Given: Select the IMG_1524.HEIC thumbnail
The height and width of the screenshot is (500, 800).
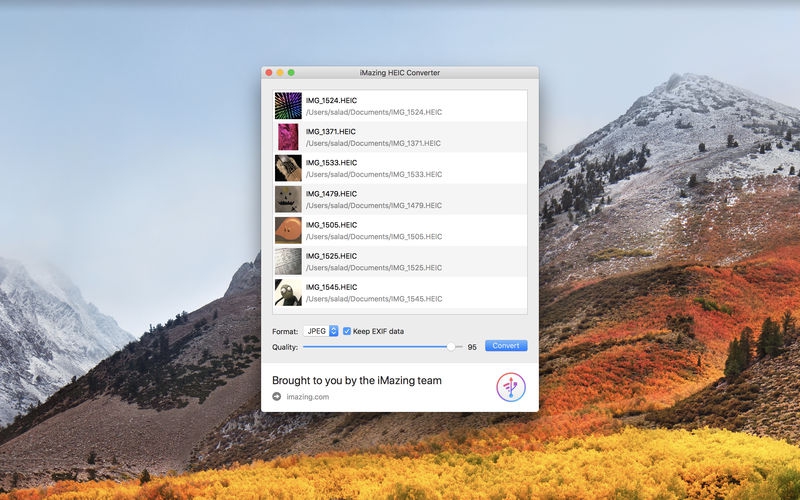Looking at the screenshot, I should (288, 106).
